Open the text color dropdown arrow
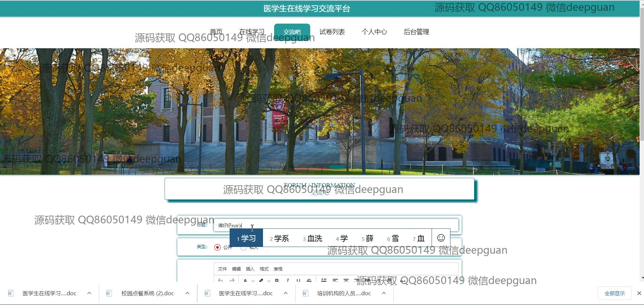 [253, 281]
